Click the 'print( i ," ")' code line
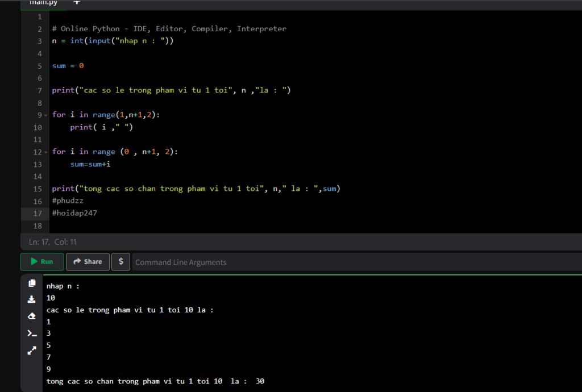 click(x=101, y=127)
